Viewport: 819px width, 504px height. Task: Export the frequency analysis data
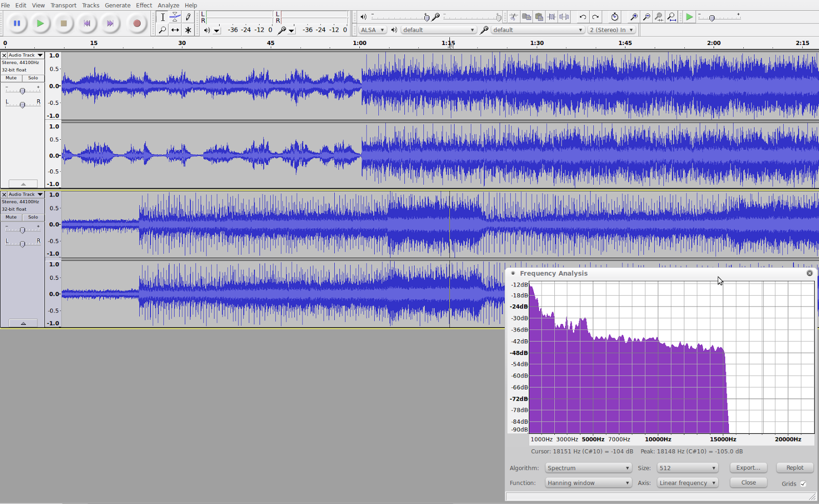click(748, 467)
